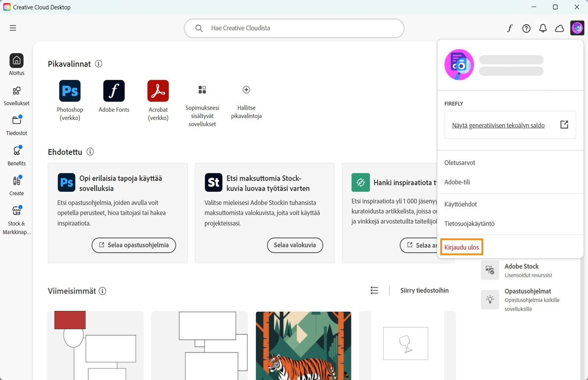Open second wireframe diagram thumbnail

[199, 346]
